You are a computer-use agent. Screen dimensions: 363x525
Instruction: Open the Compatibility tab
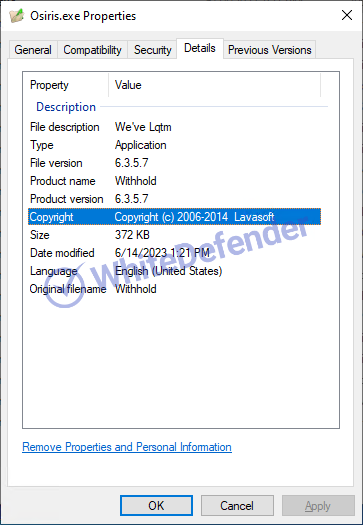tap(92, 50)
